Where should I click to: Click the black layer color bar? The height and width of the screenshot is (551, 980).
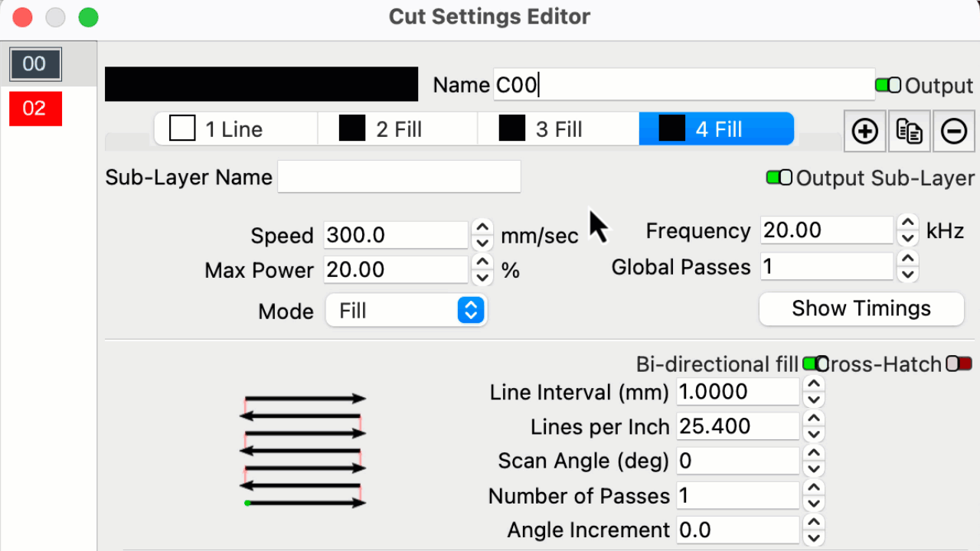(261, 84)
